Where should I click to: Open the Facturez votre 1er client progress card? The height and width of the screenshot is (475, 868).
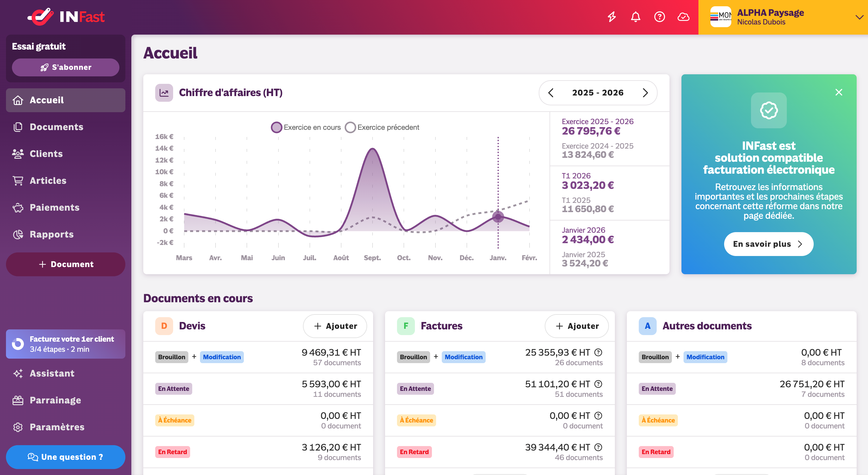65,344
